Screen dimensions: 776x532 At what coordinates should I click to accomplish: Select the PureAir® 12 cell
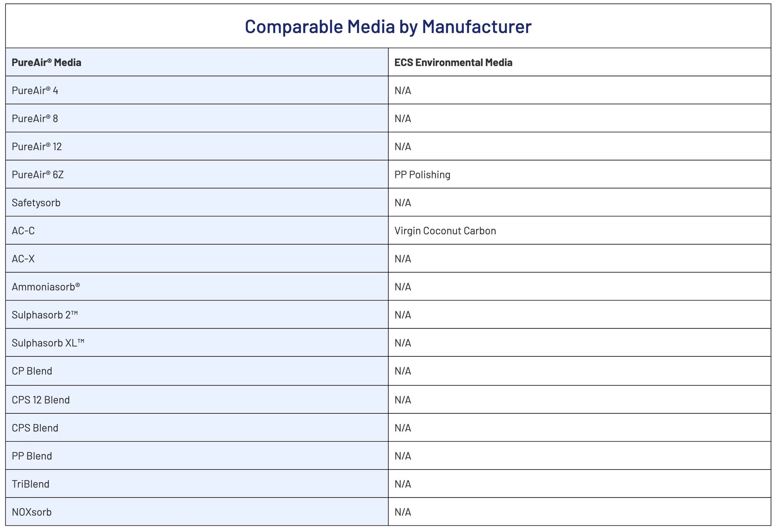[x=37, y=147]
